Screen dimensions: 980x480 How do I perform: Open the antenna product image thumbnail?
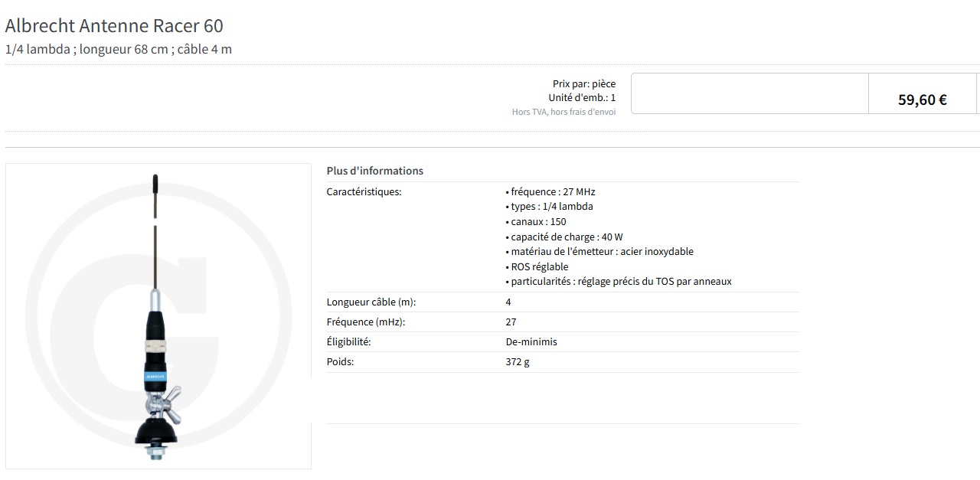click(158, 316)
